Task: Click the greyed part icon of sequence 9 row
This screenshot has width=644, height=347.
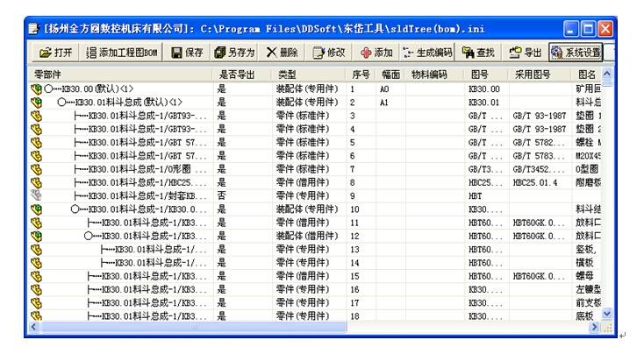Action: [x=36, y=195]
